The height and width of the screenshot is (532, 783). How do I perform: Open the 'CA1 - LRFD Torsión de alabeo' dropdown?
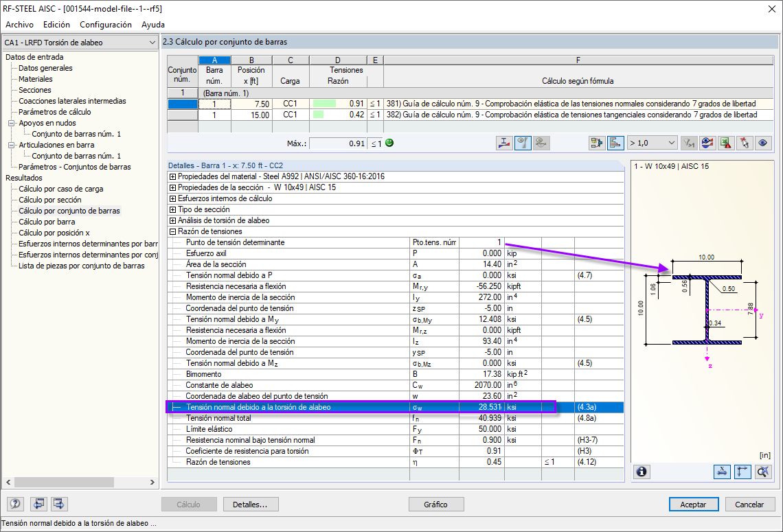click(80, 43)
